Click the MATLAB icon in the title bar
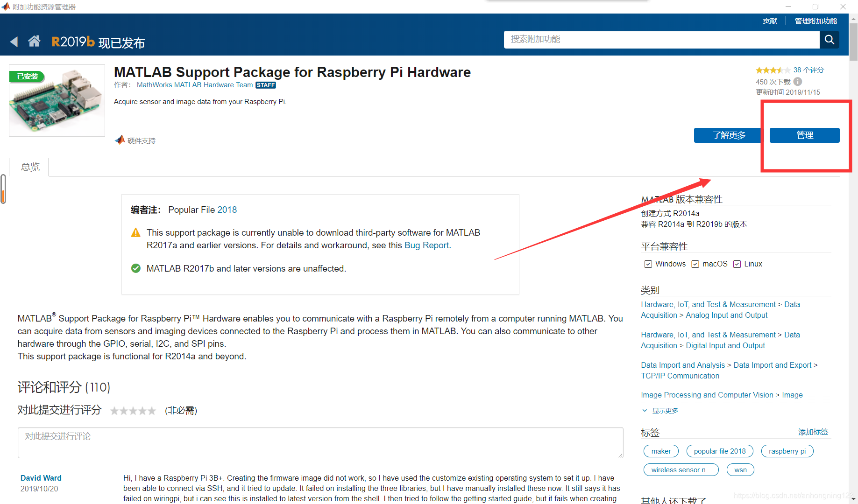This screenshot has width=858, height=504. [6, 7]
